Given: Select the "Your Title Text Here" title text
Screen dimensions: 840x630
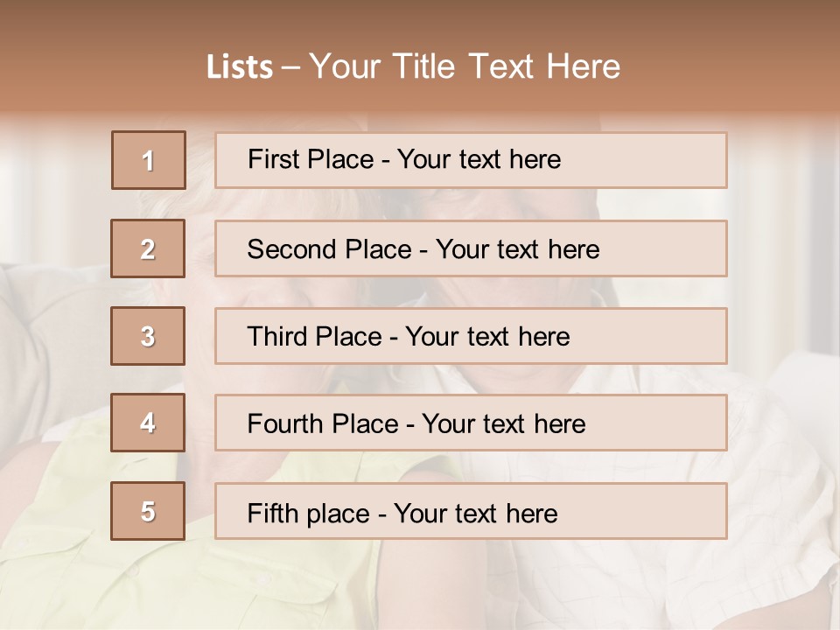Looking at the screenshot, I should pyautogui.click(x=464, y=66).
